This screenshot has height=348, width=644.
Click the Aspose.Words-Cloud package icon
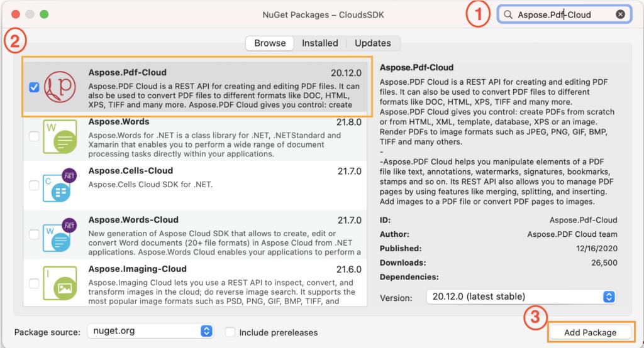pyautogui.click(x=60, y=234)
